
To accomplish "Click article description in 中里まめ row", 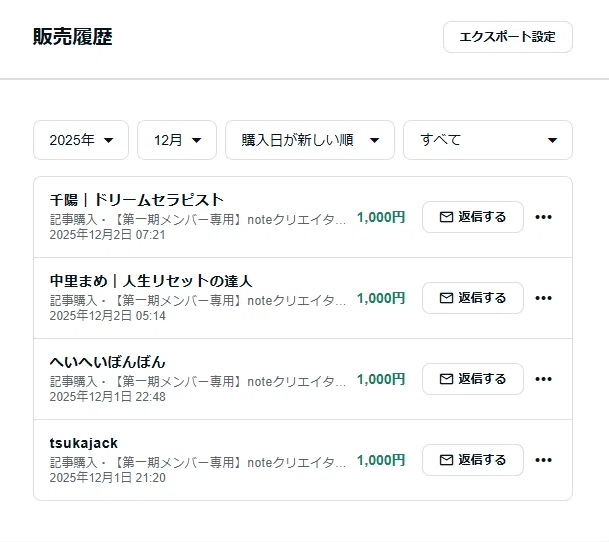I will point(198,301).
